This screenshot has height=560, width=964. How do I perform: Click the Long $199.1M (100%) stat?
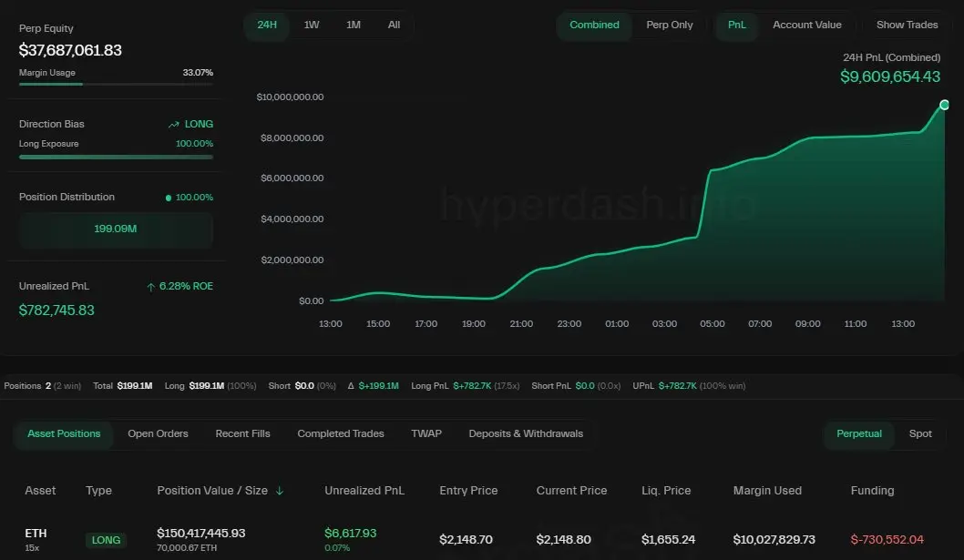pyautogui.click(x=210, y=386)
